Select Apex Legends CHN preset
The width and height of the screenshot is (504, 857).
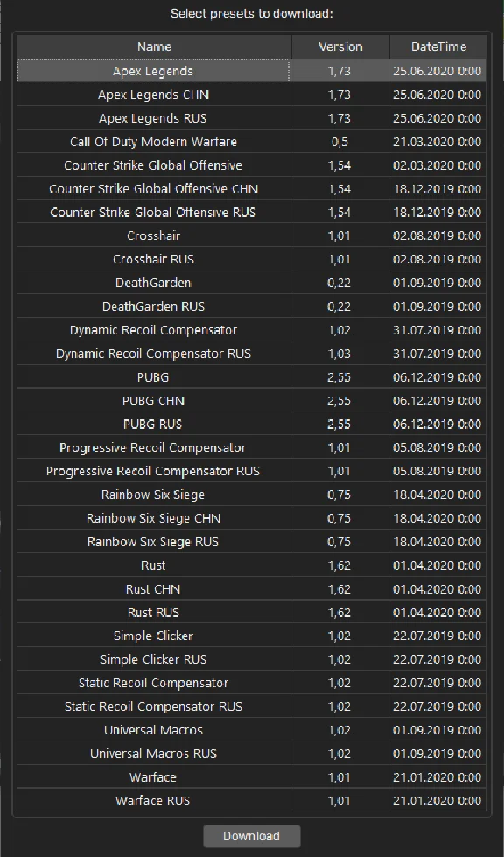(252, 95)
